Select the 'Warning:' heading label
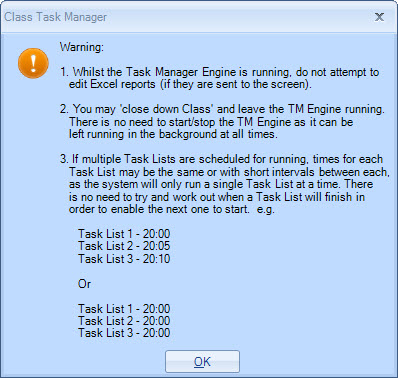The height and width of the screenshot is (378, 398). point(82,47)
